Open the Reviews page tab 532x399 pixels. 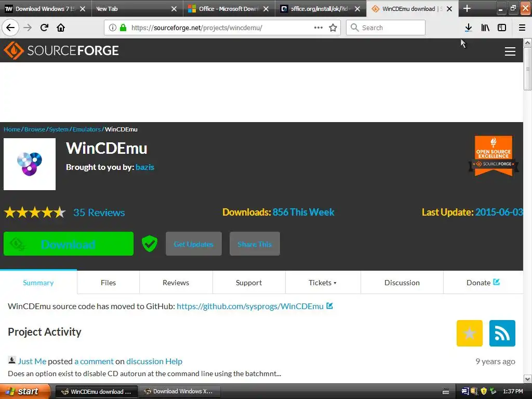176,282
